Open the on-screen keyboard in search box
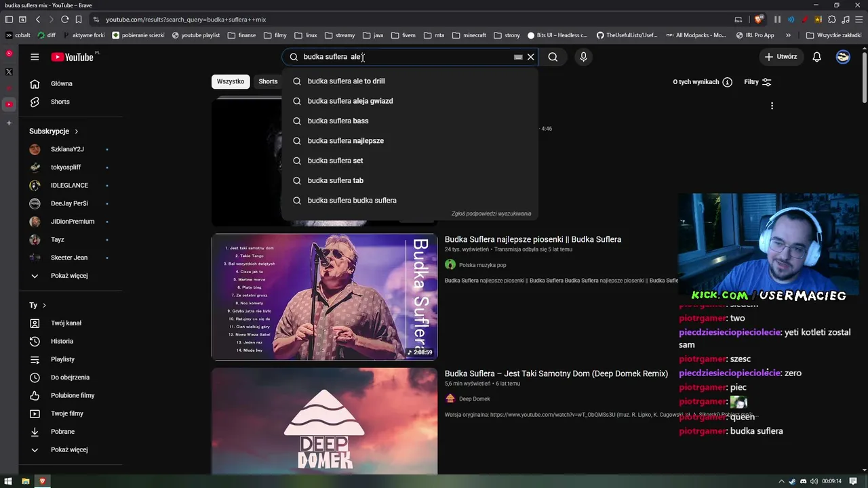Viewport: 868px width, 488px height. [518, 57]
